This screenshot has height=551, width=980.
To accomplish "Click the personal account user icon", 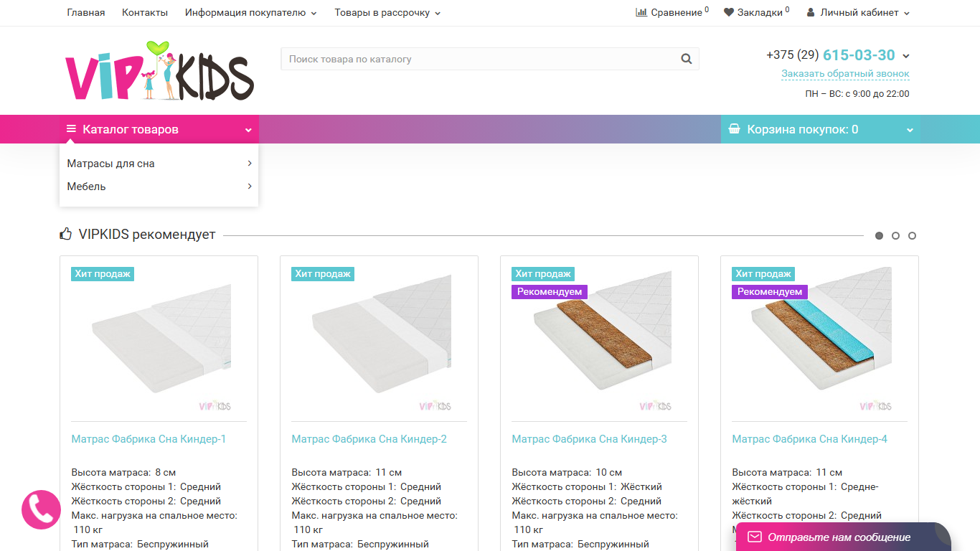I will (811, 12).
